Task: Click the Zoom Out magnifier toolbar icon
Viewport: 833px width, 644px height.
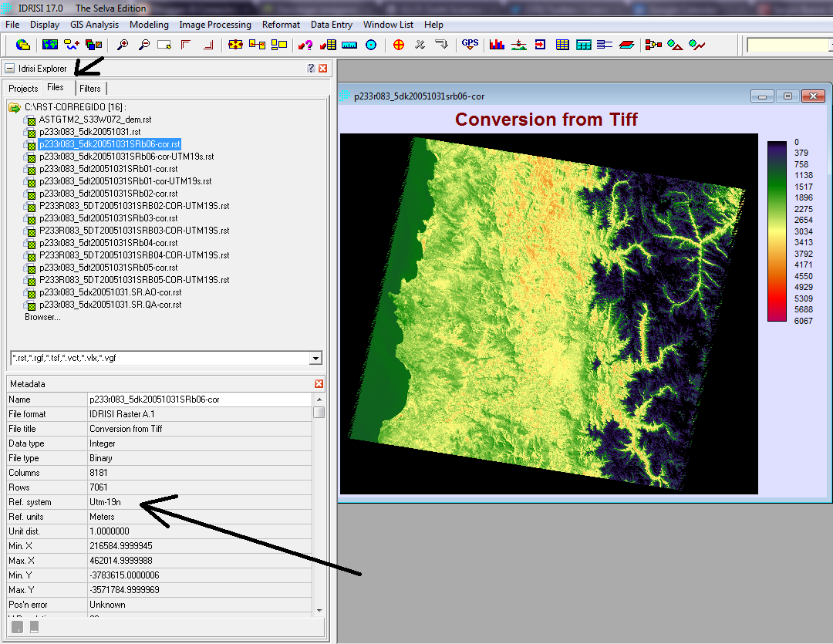Action: click(x=143, y=45)
